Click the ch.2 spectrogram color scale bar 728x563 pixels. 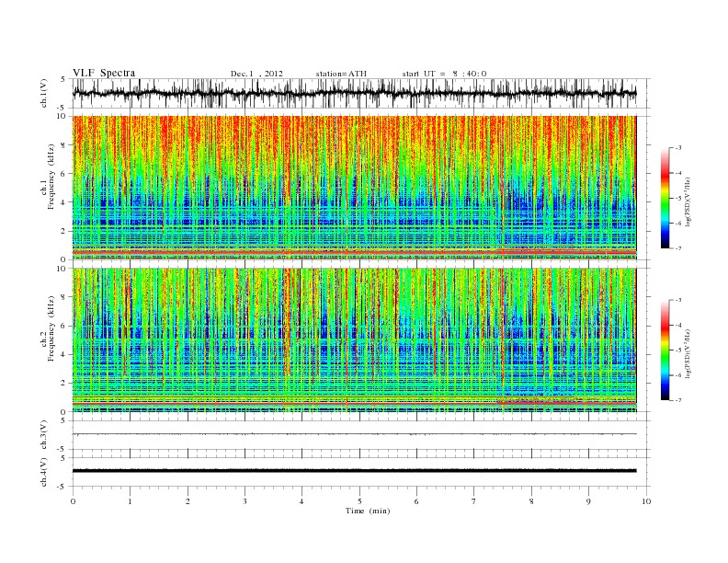coord(665,350)
